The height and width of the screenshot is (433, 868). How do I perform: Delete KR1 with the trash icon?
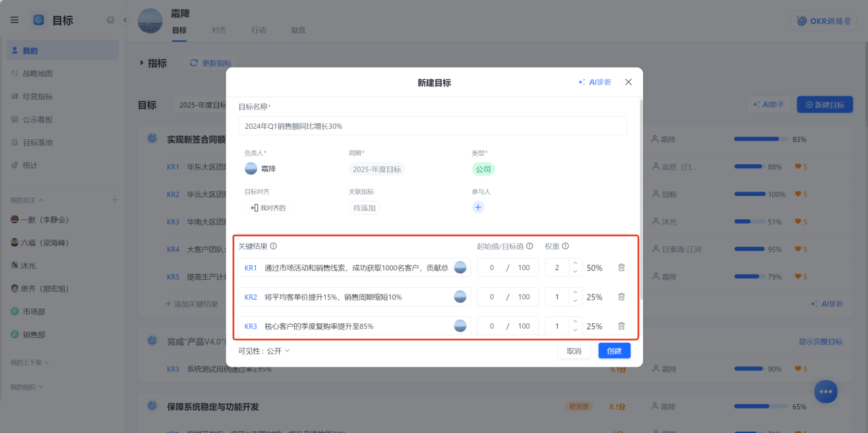pyautogui.click(x=621, y=267)
